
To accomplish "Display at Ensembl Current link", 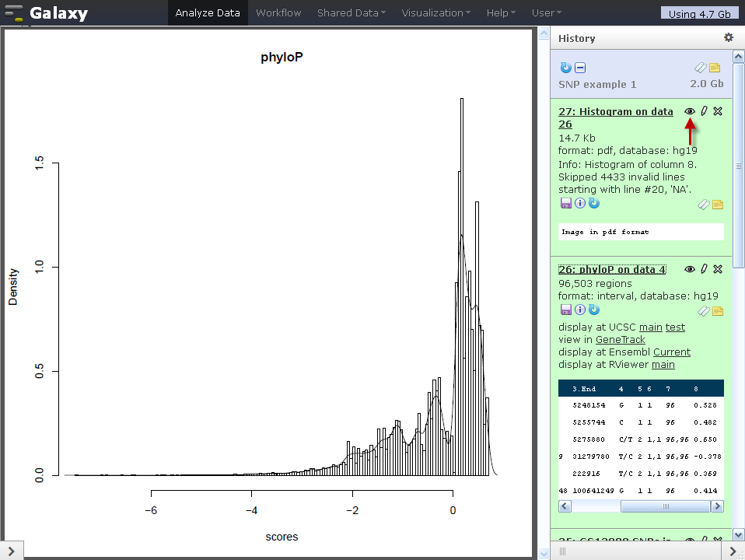I will (x=671, y=352).
